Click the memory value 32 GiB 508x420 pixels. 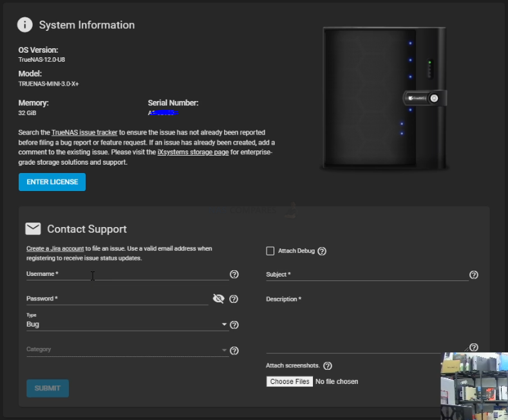point(27,113)
